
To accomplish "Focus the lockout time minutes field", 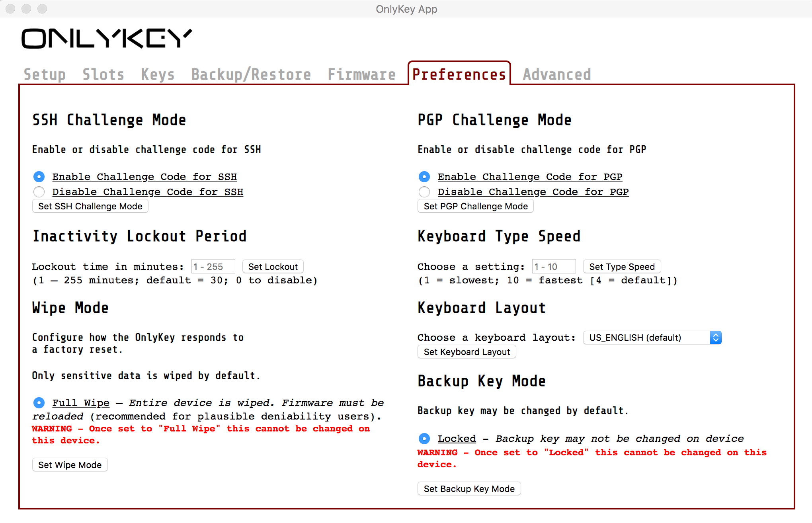I will 213,267.
